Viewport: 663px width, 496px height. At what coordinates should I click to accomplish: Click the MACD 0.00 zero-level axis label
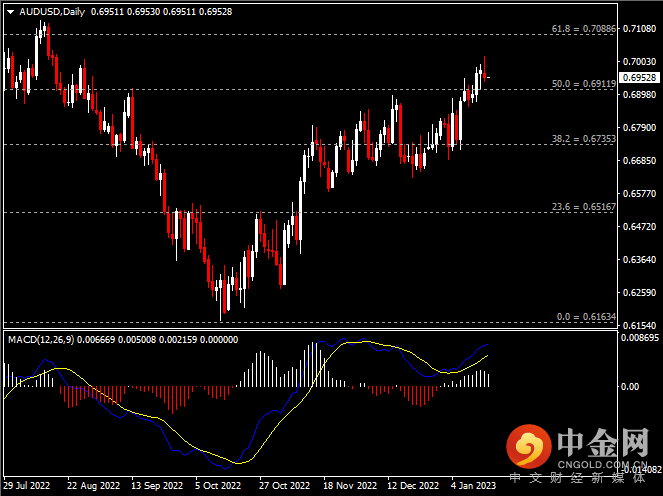pos(631,386)
